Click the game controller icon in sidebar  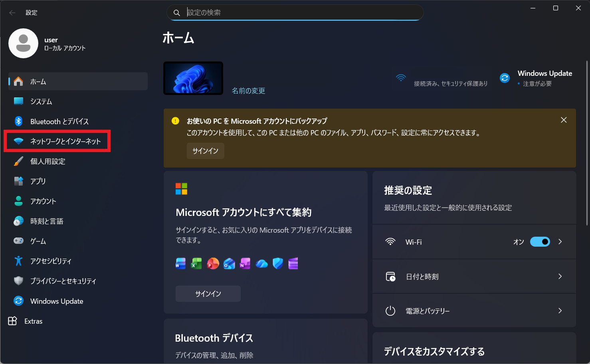tap(18, 241)
